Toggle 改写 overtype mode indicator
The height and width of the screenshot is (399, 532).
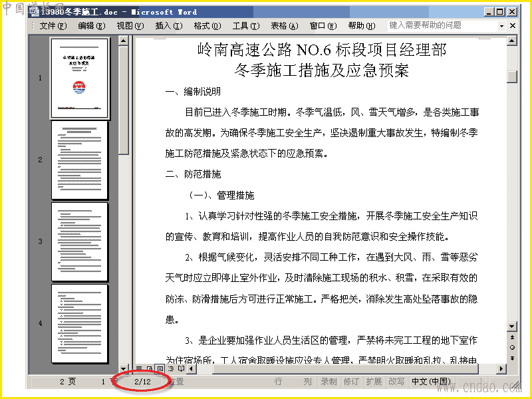tap(396, 381)
